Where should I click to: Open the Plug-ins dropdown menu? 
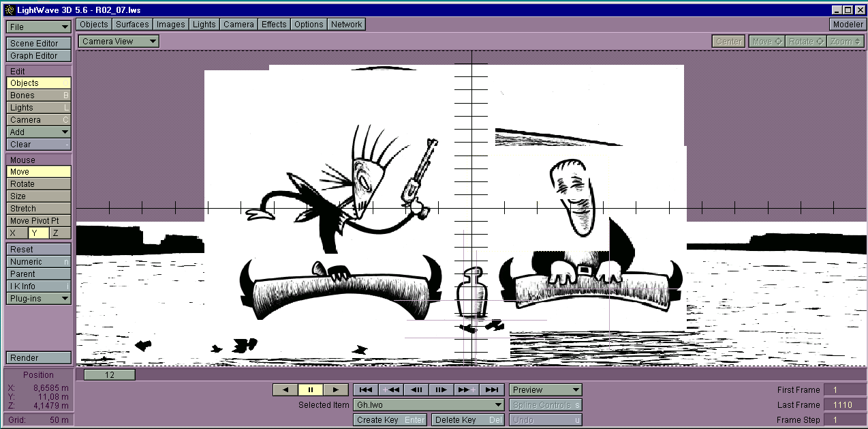(39, 299)
